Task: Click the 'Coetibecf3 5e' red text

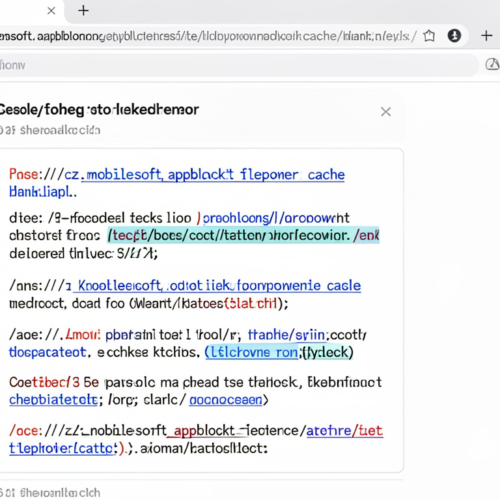Action: 54,382
